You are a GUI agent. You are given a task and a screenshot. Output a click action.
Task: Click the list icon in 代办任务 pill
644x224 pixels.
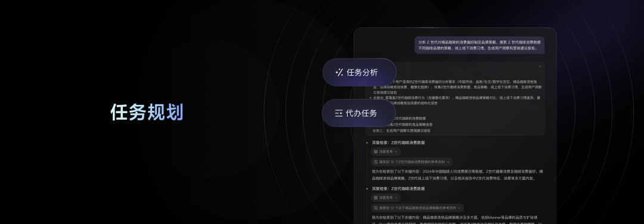pos(339,113)
